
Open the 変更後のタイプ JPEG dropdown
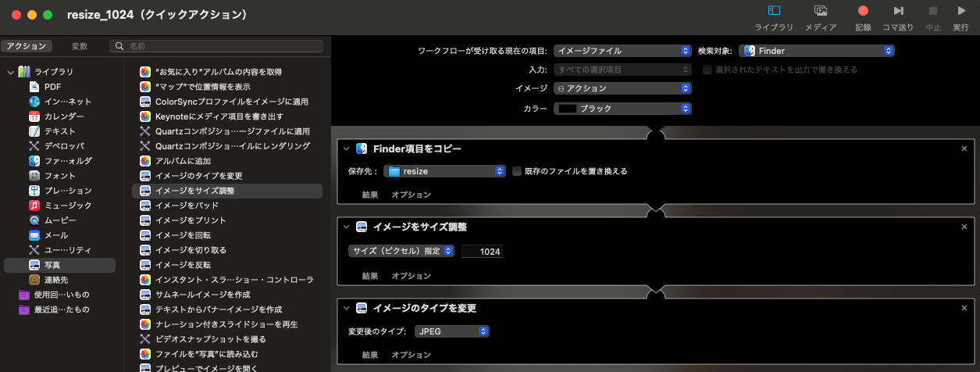point(452,331)
